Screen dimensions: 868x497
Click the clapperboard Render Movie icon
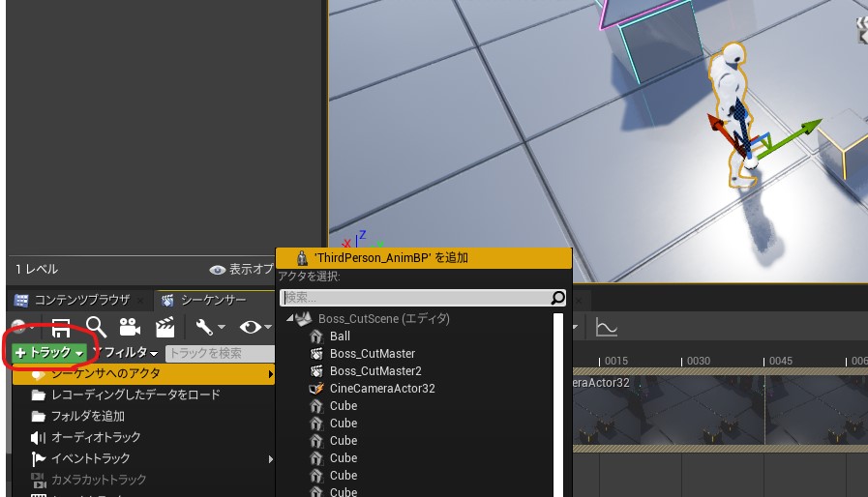(165, 327)
